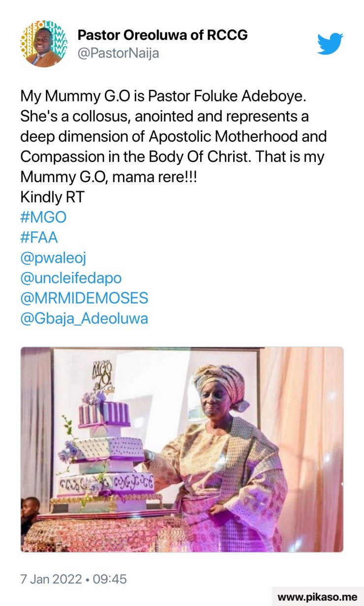The height and width of the screenshot is (606, 364).
Task: Click the woman's head wrap in the photo
Action: click(x=219, y=381)
